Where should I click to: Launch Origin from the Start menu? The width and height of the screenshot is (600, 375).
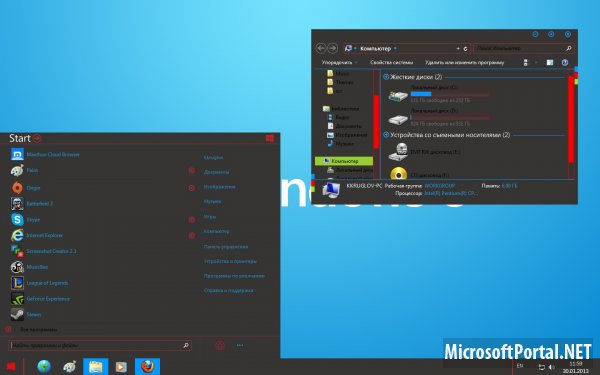[26, 188]
